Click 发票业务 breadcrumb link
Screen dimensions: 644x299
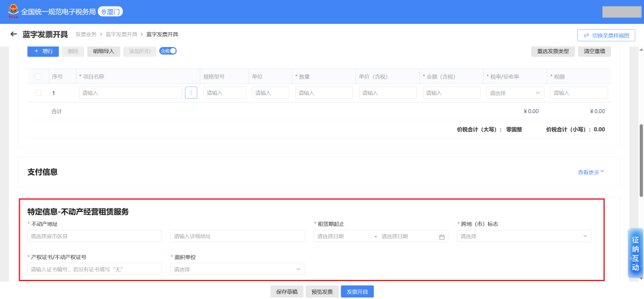86,35
